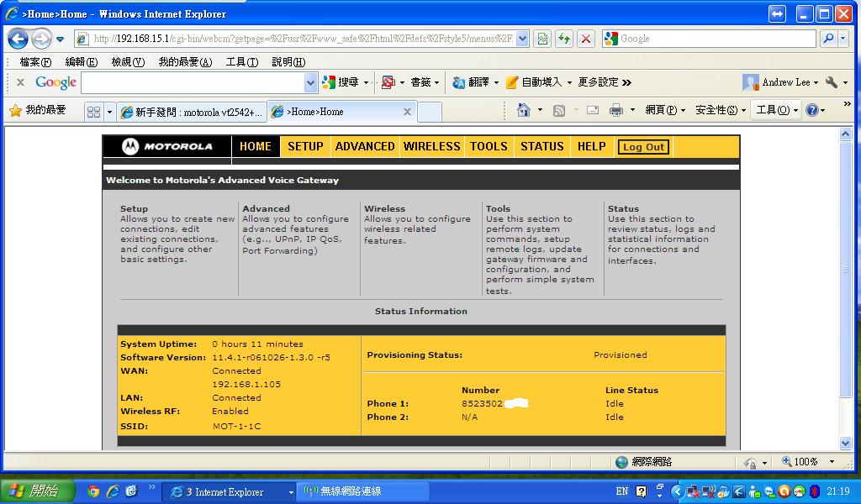
Task: Click the page scrollbar down arrow
Action: click(846, 444)
